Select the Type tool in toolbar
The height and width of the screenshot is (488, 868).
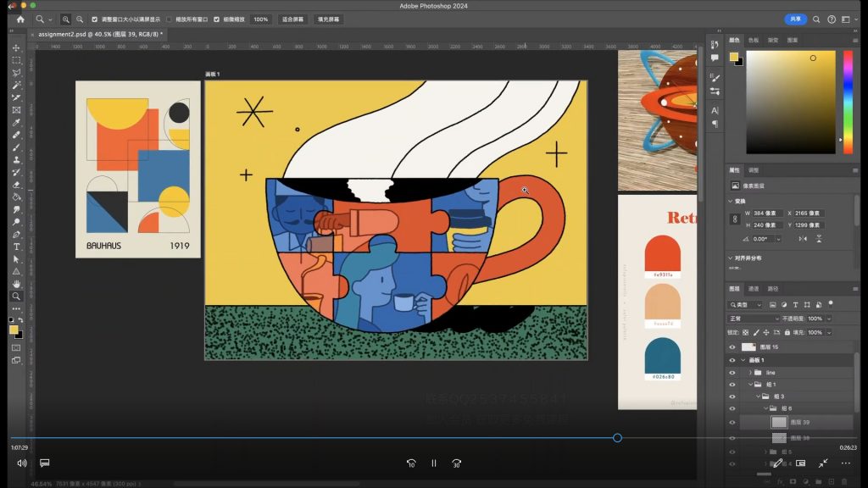16,247
